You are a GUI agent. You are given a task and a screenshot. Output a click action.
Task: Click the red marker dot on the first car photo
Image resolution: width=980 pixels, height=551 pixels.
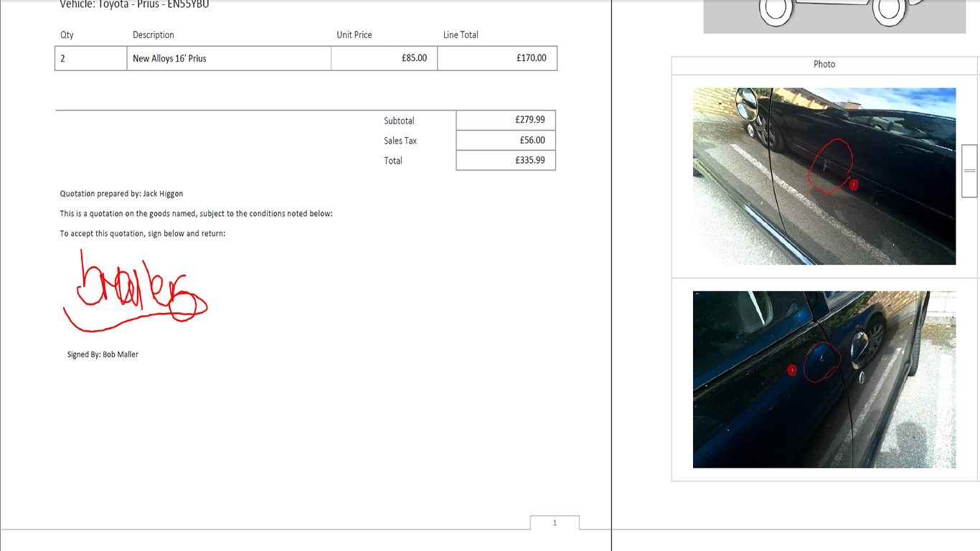[x=853, y=184]
